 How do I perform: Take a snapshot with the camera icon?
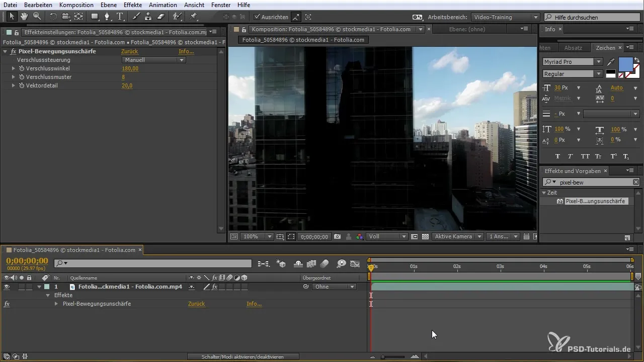point(338,236)
